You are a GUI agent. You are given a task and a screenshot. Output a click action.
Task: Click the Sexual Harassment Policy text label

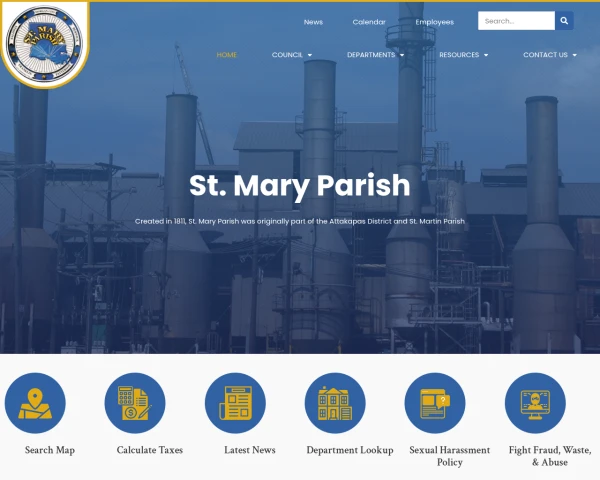(450, 456)
